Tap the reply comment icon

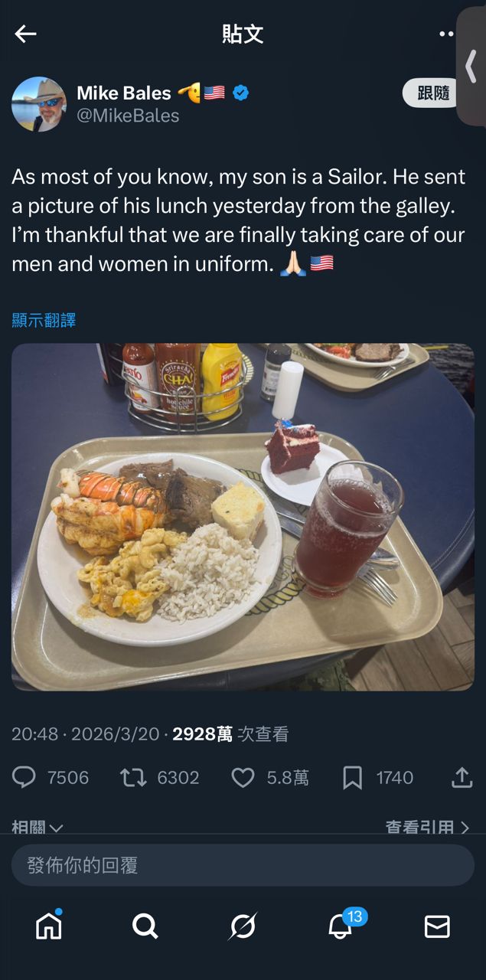point(24,778)
